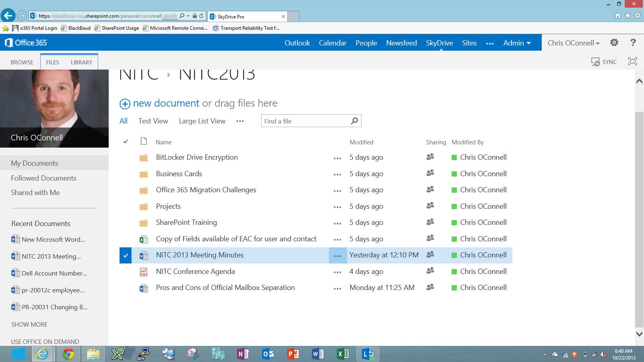Check the BitLocker Drive Encryption row

125,157
